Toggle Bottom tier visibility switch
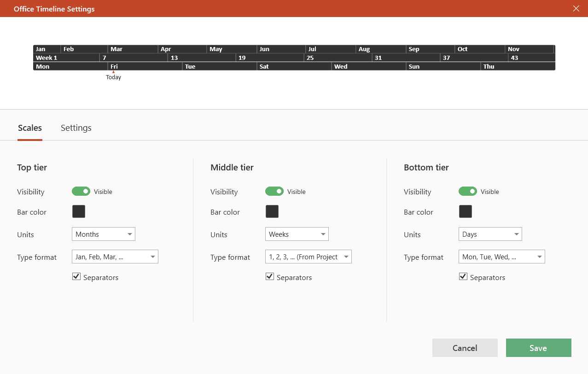 click(468, 191)
